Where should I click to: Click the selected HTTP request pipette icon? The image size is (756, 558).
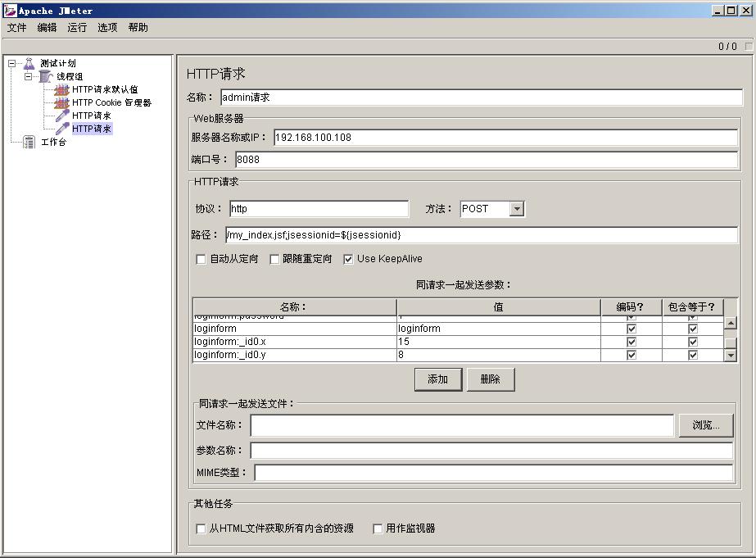pyautogui.click(x=62, y=129)
